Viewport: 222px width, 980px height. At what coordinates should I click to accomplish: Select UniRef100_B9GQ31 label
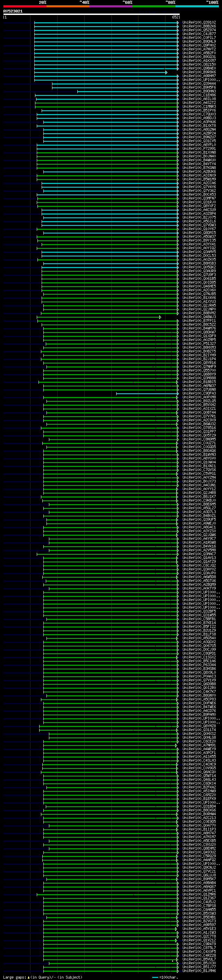tap(199, 57)
